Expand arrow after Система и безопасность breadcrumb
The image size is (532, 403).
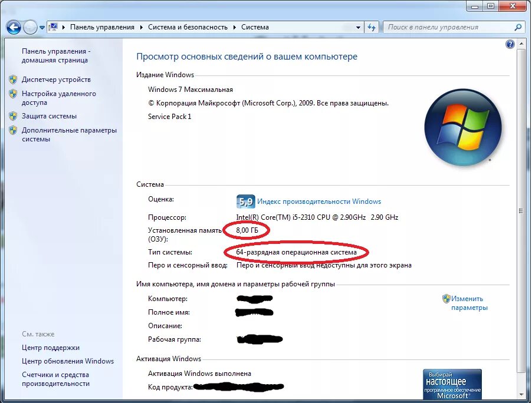click(x=235, y=27)
